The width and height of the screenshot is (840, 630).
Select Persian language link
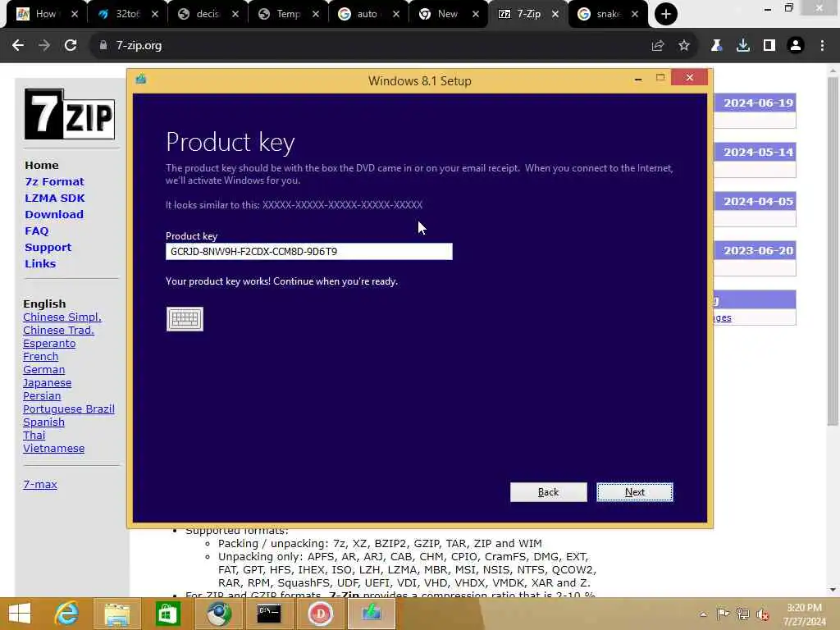42,396
